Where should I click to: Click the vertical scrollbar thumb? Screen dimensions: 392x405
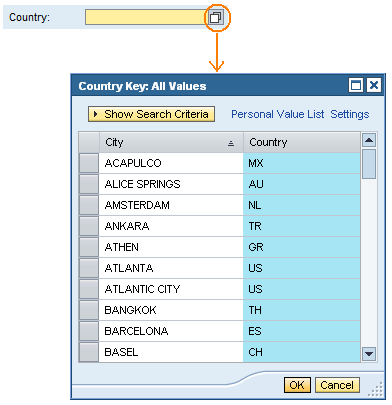[369, 164]
